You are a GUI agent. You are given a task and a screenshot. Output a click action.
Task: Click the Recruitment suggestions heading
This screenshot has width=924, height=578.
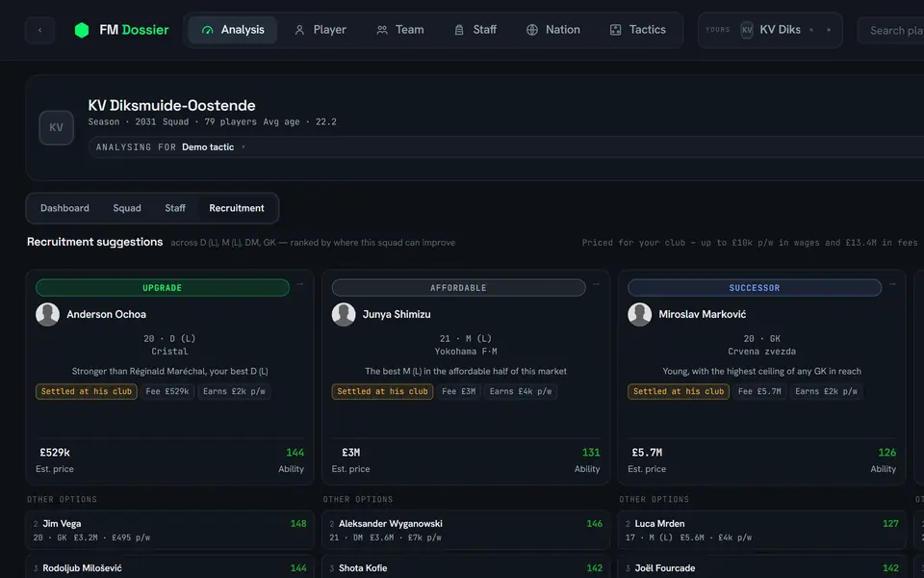[95, 242]
